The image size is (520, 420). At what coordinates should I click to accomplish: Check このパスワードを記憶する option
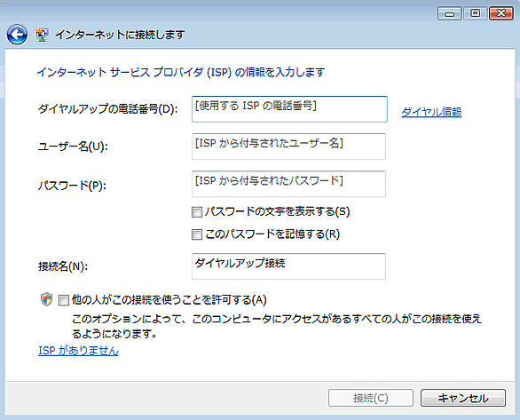coord(197,234)
